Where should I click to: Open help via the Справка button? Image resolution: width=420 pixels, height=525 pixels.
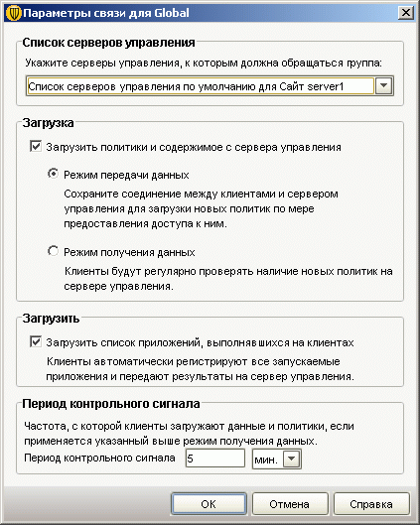click(x=371, y=504)
